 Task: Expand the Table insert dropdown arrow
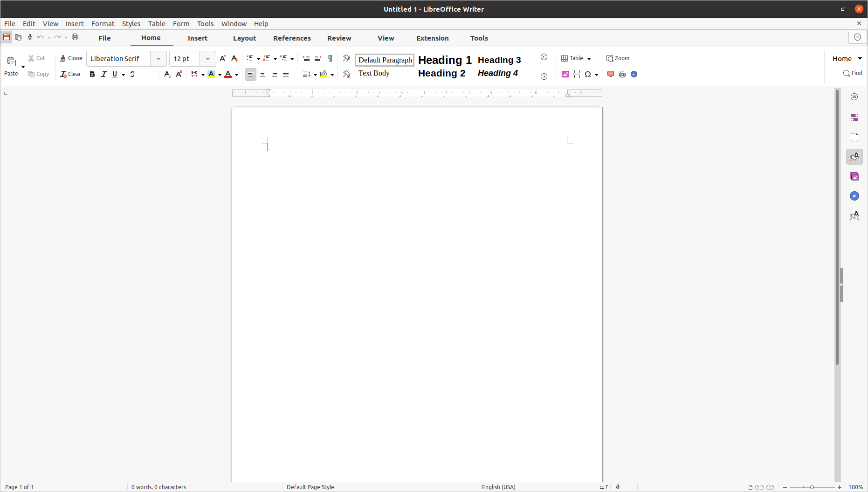tap(589, 59)
